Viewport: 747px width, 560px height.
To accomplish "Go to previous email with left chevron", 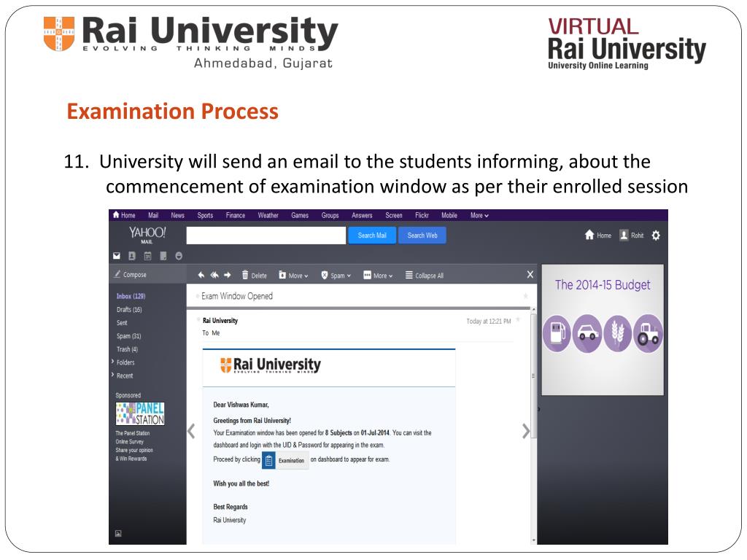I will click(192, 431).
